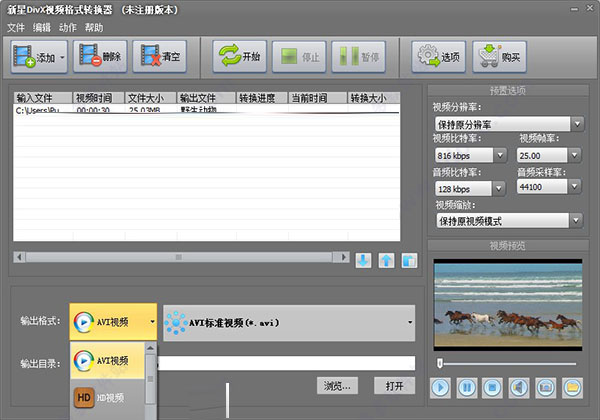
Task: Click the 浏览... browse button
Action: click(337, 386)
